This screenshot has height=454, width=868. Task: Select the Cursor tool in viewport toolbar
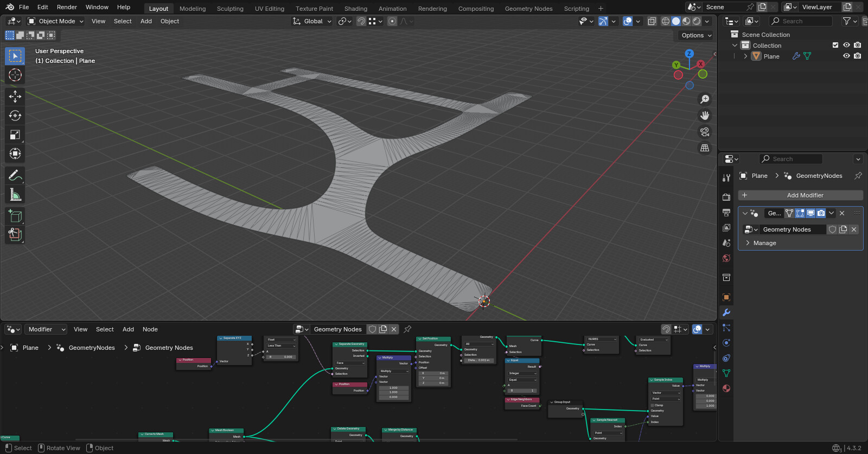pos(15,75)
